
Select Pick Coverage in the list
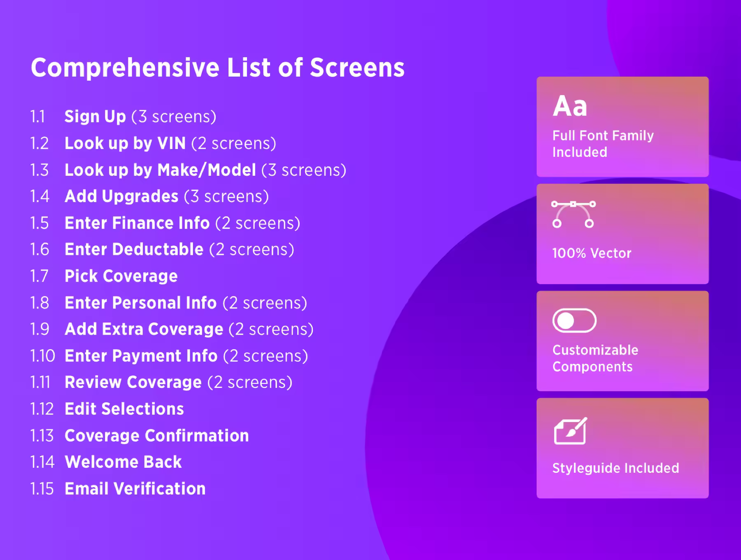(x=121, y=276)
